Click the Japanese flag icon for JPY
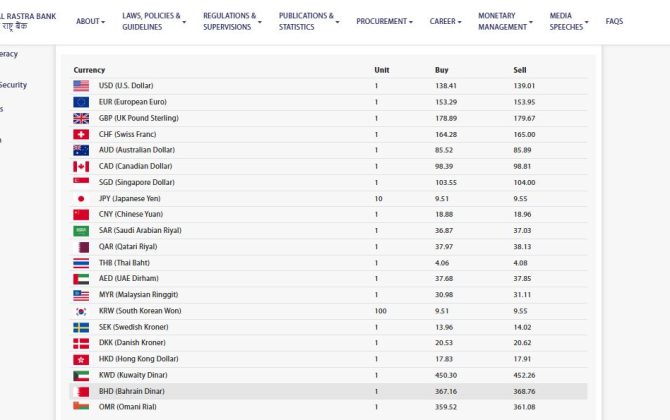Screen dimensions: 670x420 click(81, 199)
